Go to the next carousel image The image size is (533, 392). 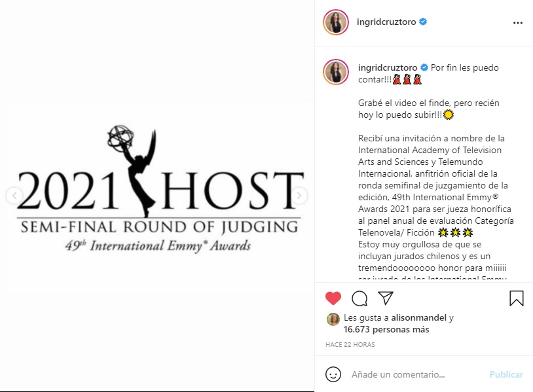click(x=299, y=195)
